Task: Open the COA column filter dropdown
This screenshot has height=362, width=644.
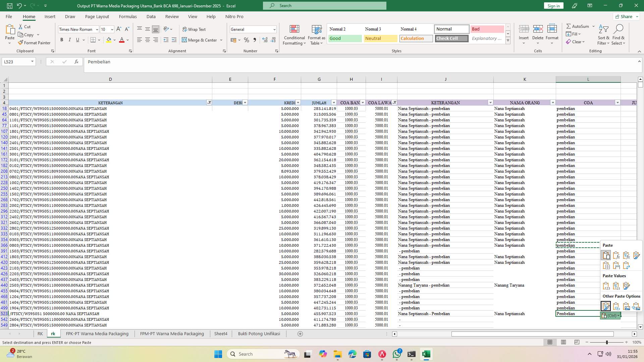Action: pos(618,103)
